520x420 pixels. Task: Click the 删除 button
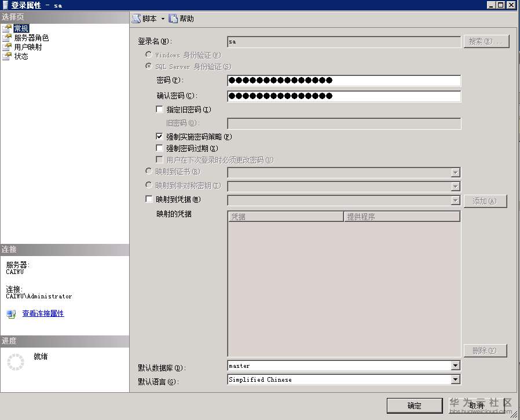pos(485,350)
